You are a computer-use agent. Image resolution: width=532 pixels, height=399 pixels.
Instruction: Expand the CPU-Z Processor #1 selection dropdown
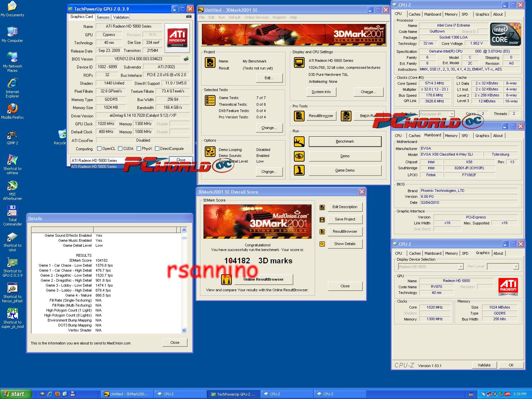(452, 114)
